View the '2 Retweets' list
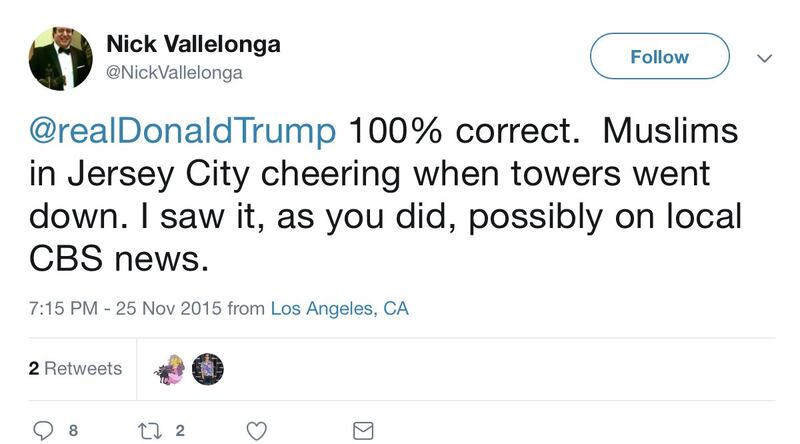The width and height of the screenshot is (800, 444). click(75, 369)
